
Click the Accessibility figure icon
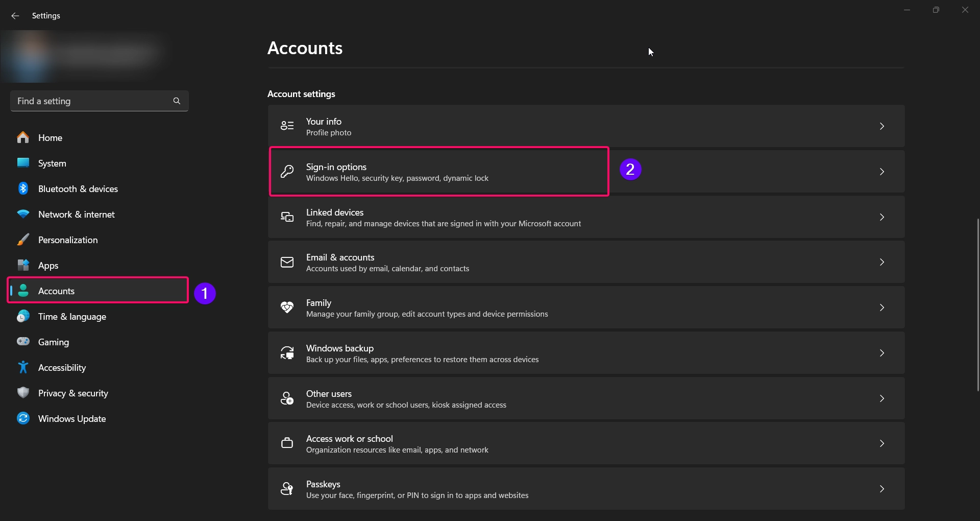(x=23, y=367)
